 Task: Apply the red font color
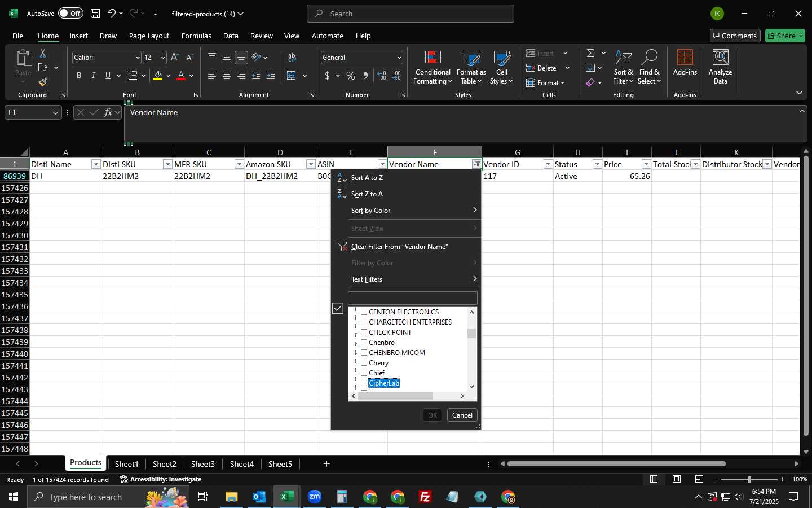(x=181, y=76)
